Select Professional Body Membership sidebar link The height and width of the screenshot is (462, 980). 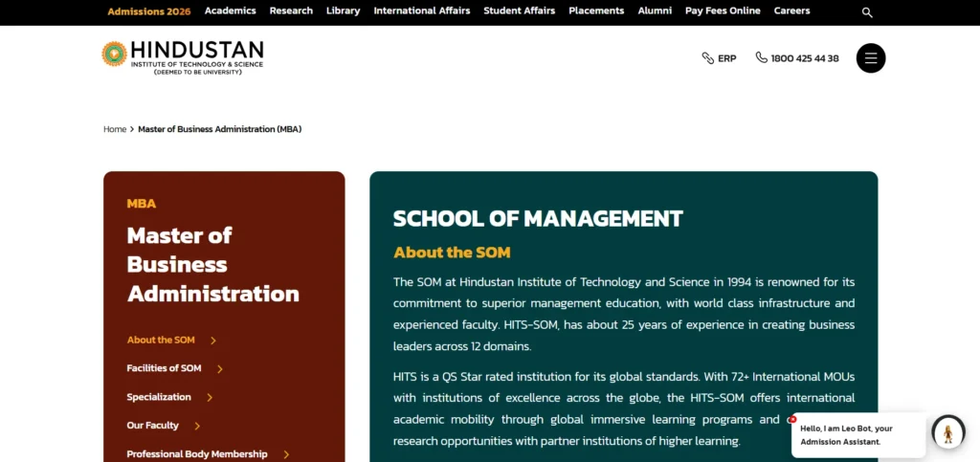pos(197,454)
